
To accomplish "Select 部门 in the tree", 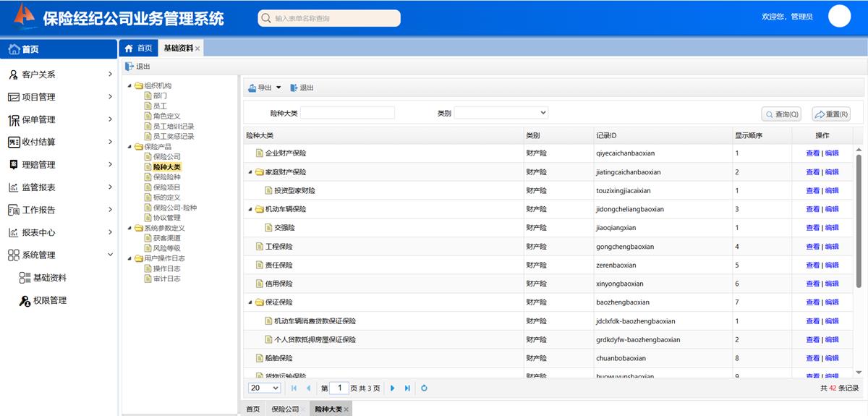I will (x=160, y=95).
